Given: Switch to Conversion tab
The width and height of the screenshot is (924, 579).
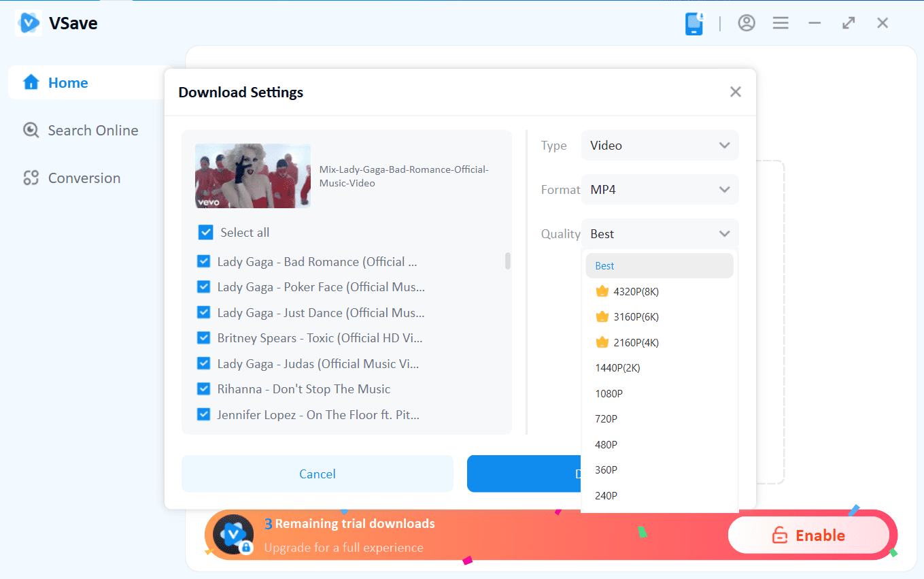Looking at the screenshot, I should [x=87, y=178].
